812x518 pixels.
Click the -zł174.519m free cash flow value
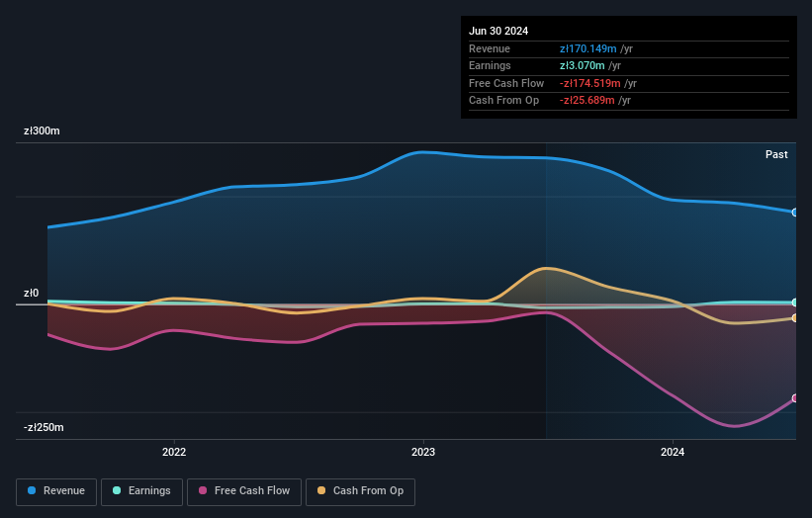pyautogui.click(x=589, y=83)
